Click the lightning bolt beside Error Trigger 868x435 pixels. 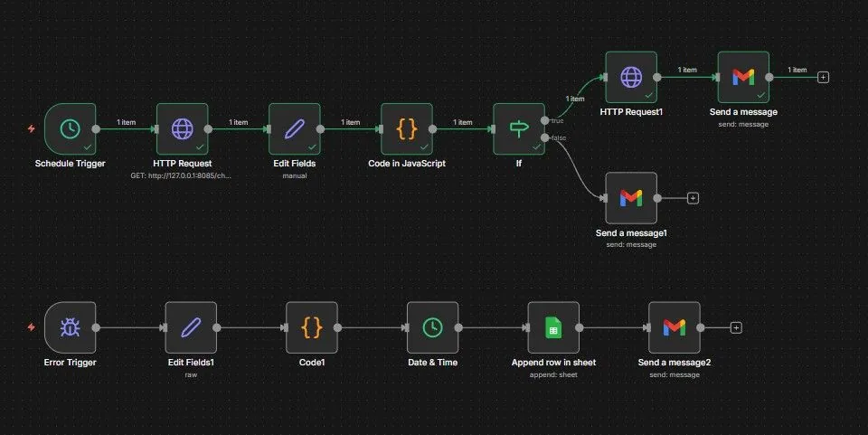coord(32,327)
